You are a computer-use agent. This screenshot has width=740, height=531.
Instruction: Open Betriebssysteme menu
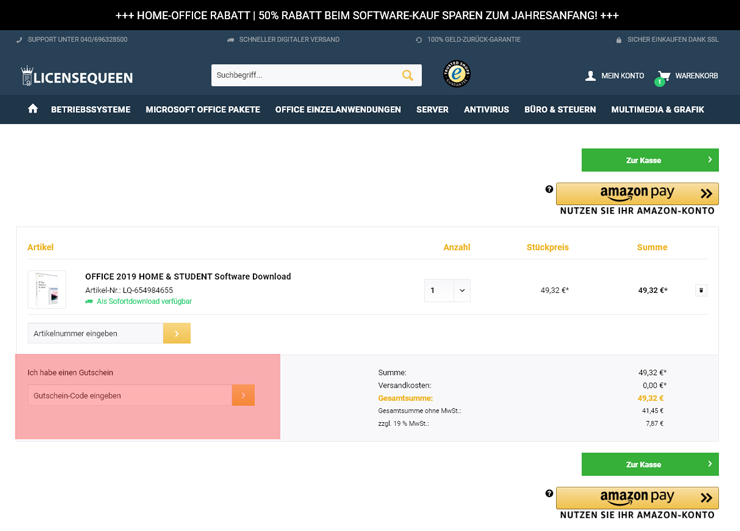(91, 110)
